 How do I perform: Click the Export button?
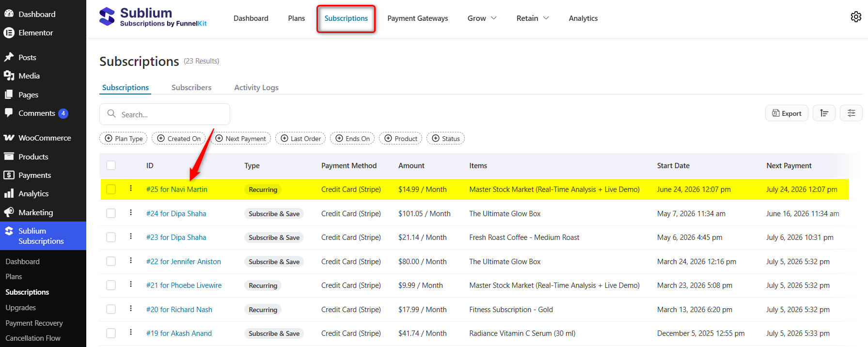tap(787, 113)
